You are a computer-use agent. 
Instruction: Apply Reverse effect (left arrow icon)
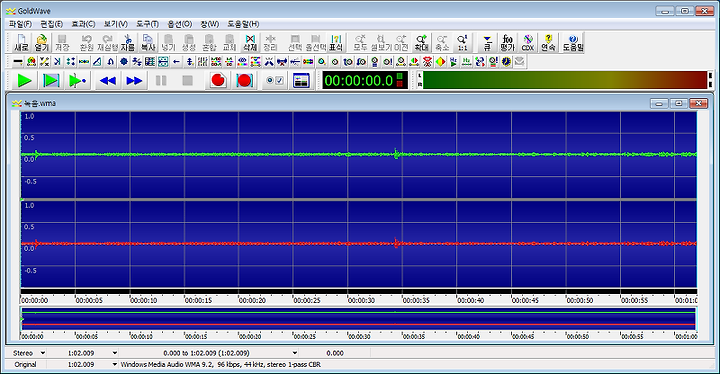click(176, 61)
